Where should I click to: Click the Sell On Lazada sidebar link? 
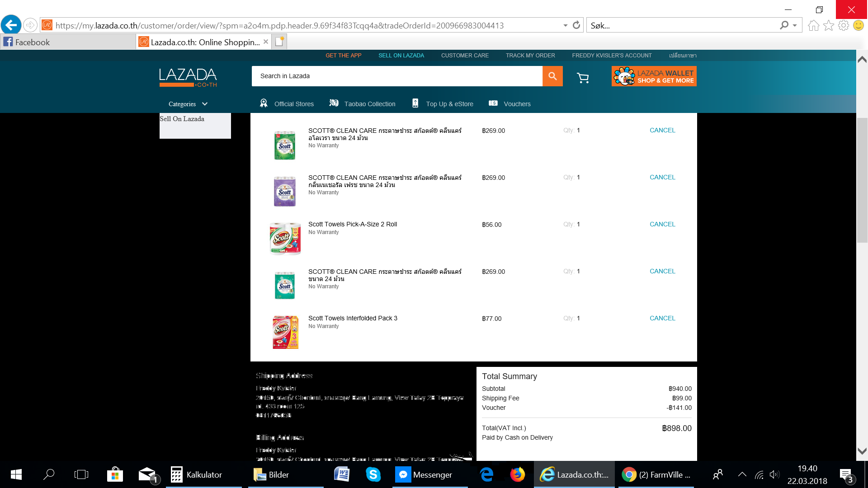pyautogui.click(x=182, y=119)
